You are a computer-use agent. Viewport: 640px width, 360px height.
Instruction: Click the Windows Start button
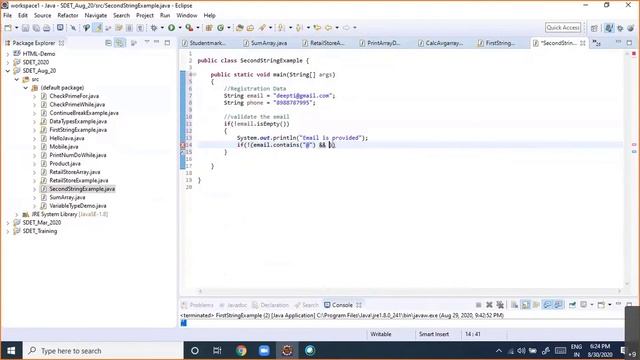(x=11, y=351)
